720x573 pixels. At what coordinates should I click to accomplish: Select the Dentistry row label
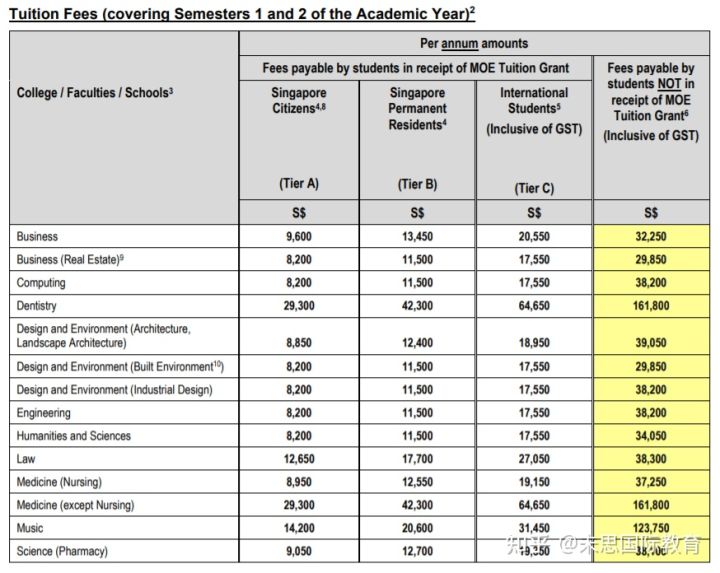[x=37, y=306]
